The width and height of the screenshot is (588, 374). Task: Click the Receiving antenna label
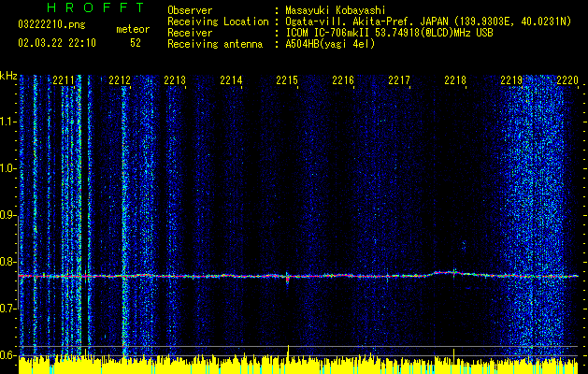[215, 44]
